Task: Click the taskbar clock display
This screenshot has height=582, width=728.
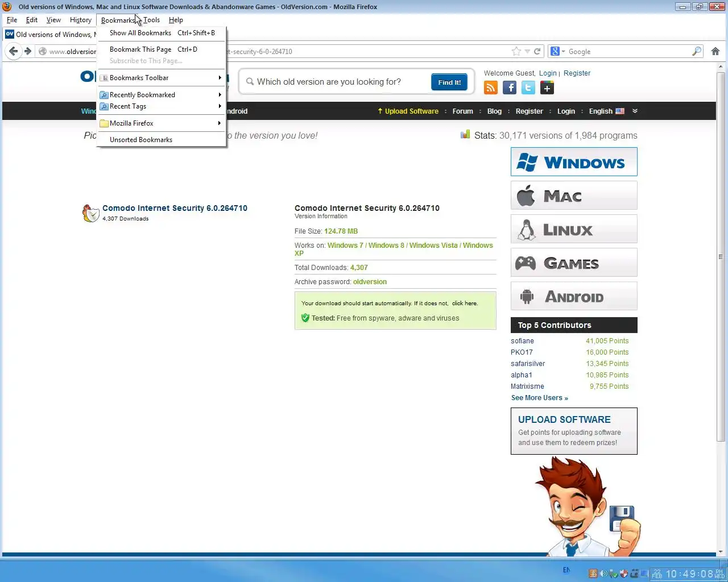Action: [689, 574]
